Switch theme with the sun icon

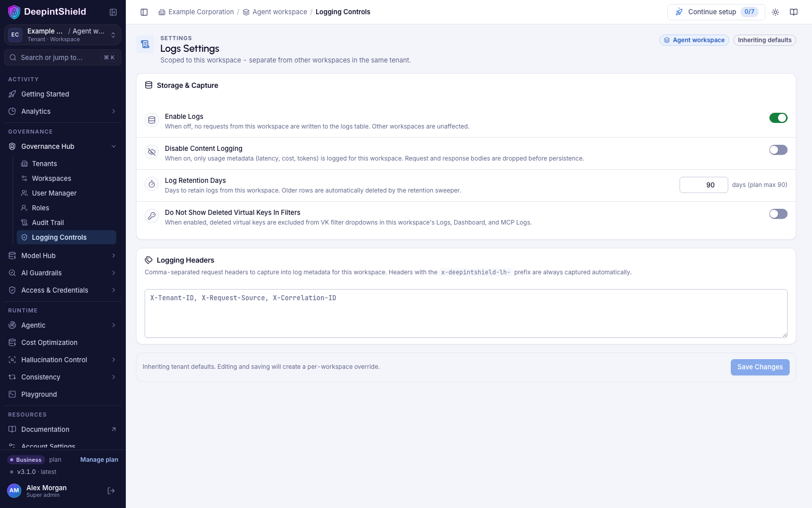tap(775, 12)
